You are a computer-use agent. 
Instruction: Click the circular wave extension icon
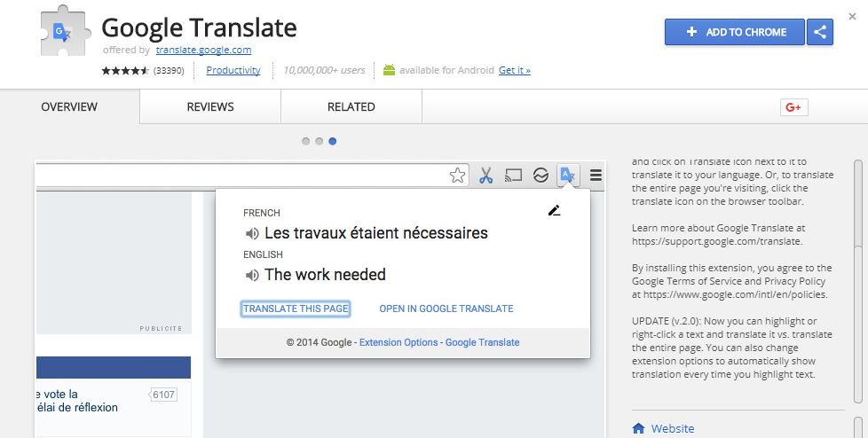coord(541,176)
